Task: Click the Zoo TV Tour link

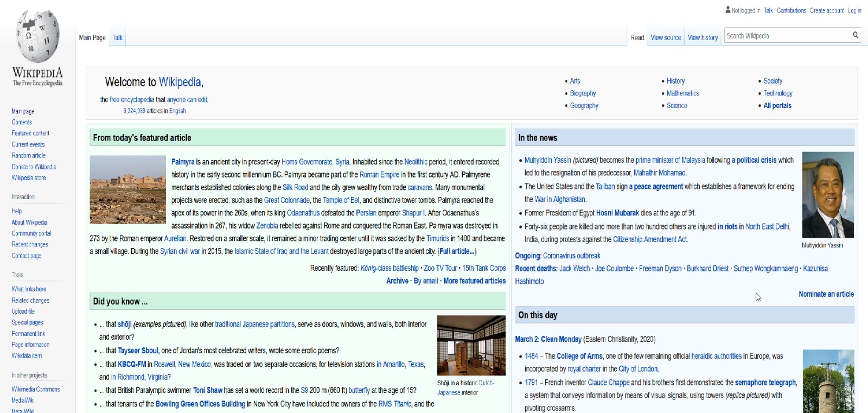Action: (x=440, y=268)
